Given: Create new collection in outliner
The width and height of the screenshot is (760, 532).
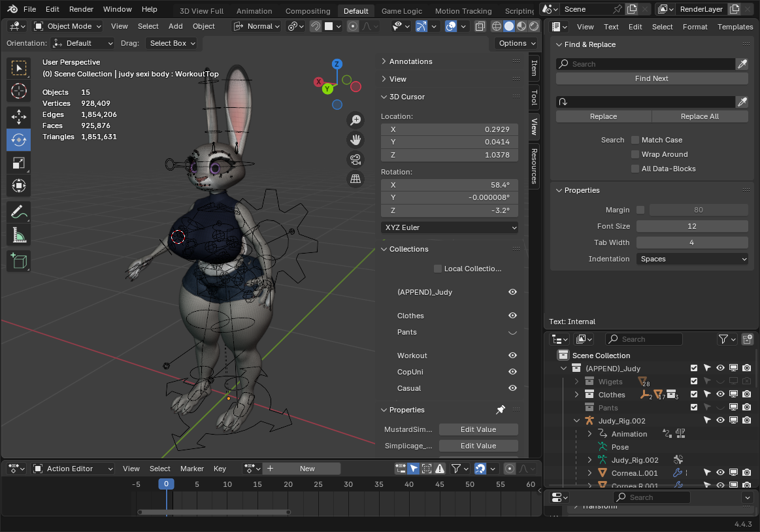Looking at the screenshot, I should (x=747, y=339).
